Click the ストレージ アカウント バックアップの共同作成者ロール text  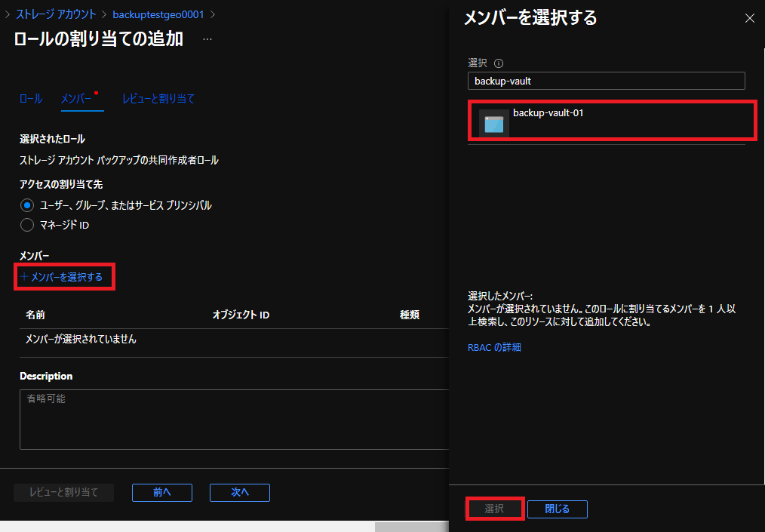pos(119,160)
